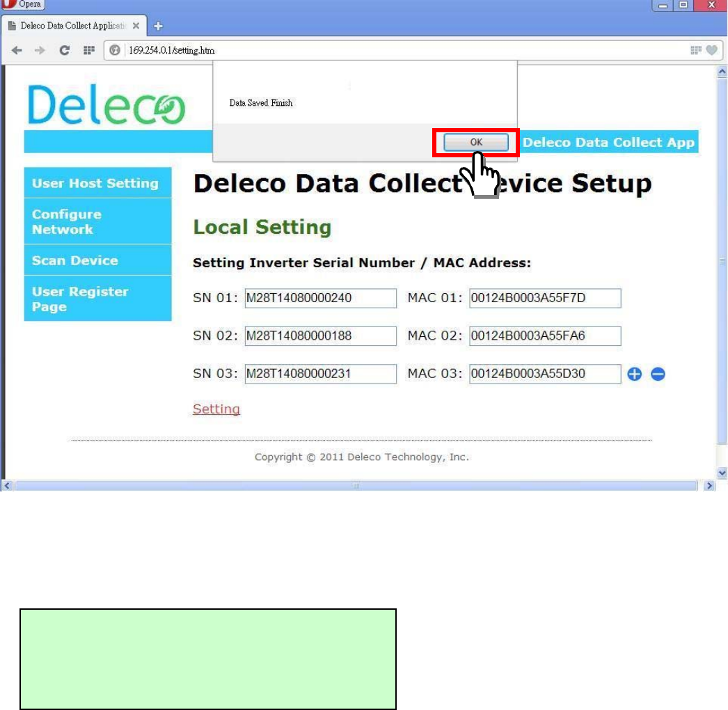Add a device row with plus icon
The width and height of the screenshot is (728, 710).
pyautogui.click(x=634, y=374)
